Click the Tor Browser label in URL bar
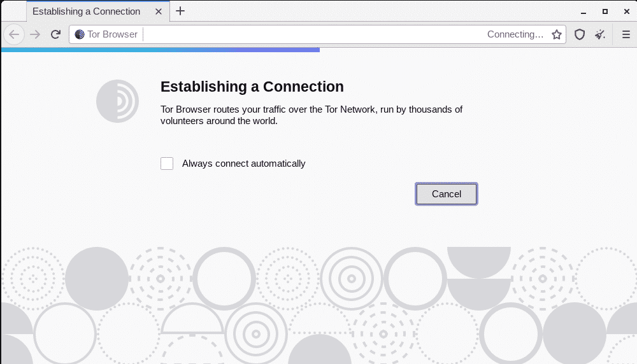This screenshot has height=364, width=637. click(112, 34)
